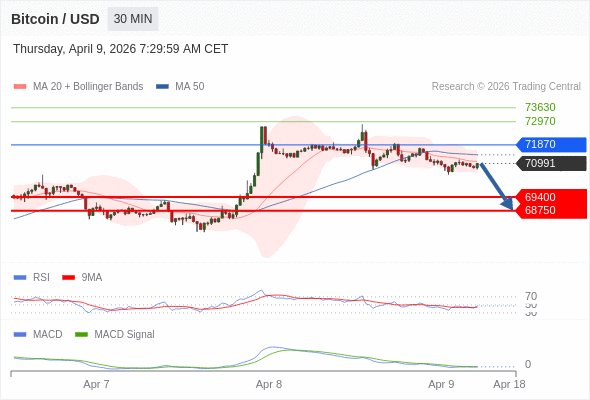Click the MACD legend label

pyautogui.click(x=48, y=335)
